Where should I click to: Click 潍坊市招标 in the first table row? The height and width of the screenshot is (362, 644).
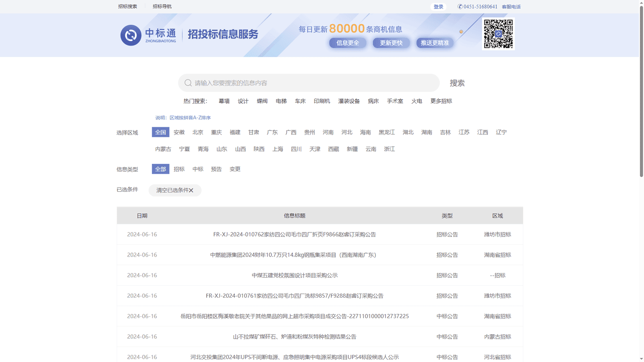tap(497, 234)
